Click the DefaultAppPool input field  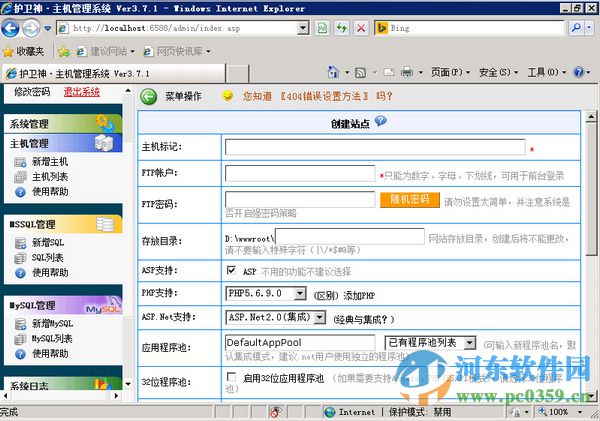[300, 343]
